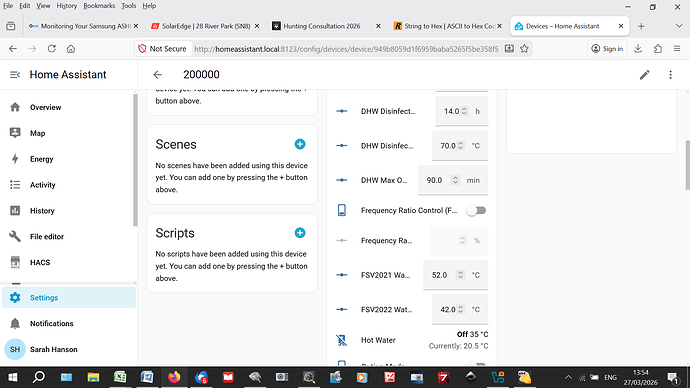Open the History page
Viewport: 690px width, 388px height.
pyautogui.click(x=69, y=211)
